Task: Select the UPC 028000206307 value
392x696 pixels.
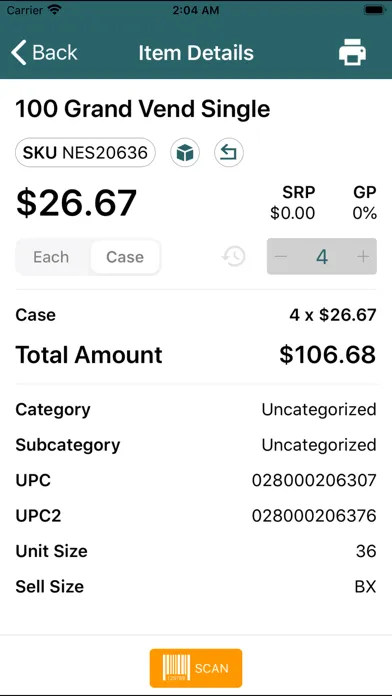Action: (x=314, y=480)
